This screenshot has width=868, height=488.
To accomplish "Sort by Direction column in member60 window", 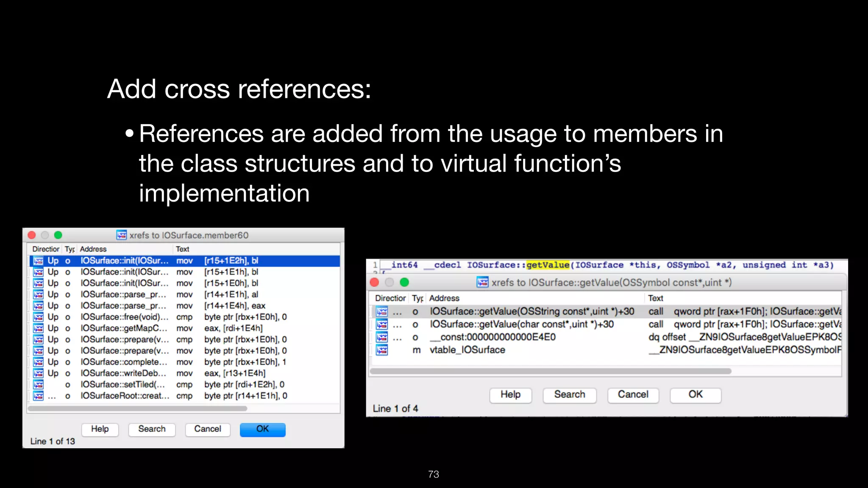I will coord(46,249).
